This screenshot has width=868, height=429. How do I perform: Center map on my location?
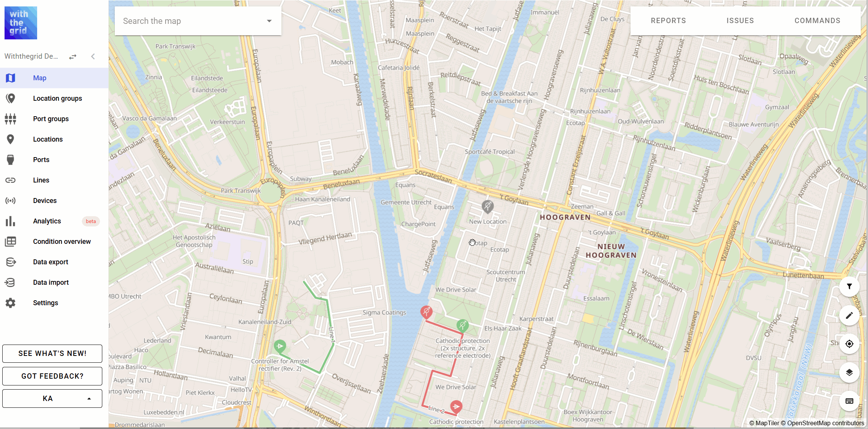click(x=849, y=344)
